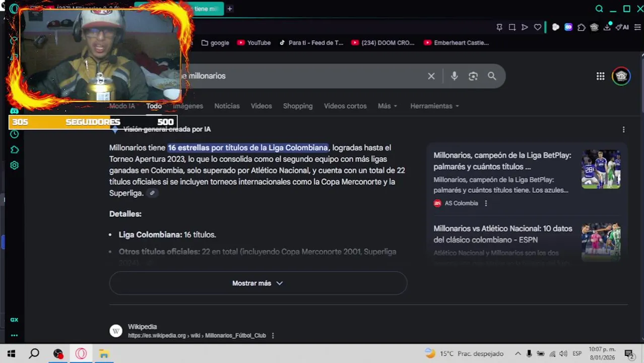Take a snapshot with the capture icon
This screenshot has width=644, height=363.
(x=512, y=27)
